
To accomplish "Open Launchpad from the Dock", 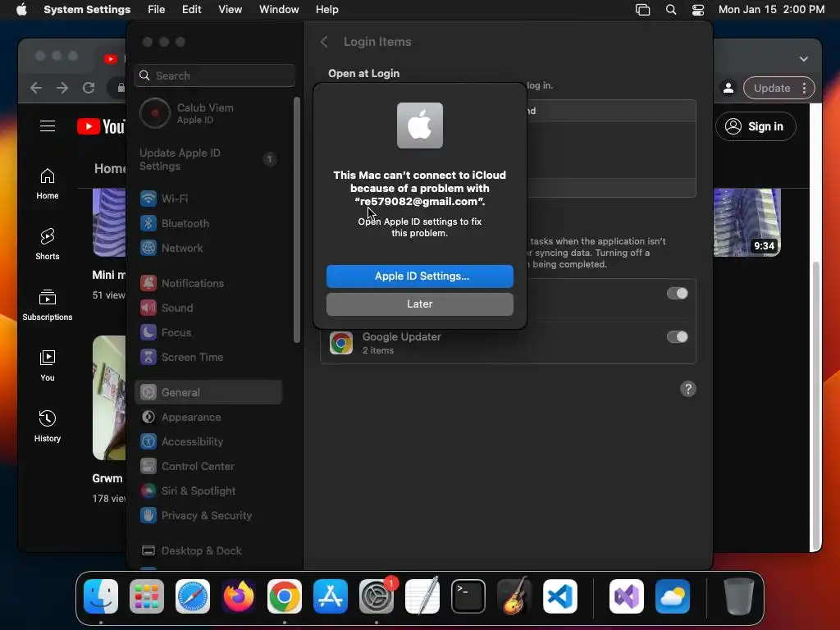I will [x=147, y=596].
